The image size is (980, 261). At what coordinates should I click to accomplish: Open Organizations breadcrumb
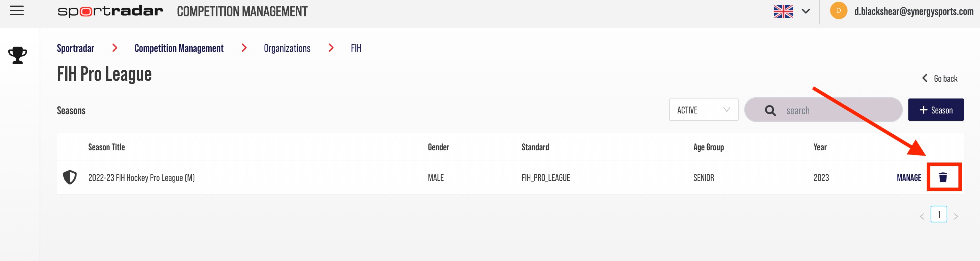[x=287, y=48]
